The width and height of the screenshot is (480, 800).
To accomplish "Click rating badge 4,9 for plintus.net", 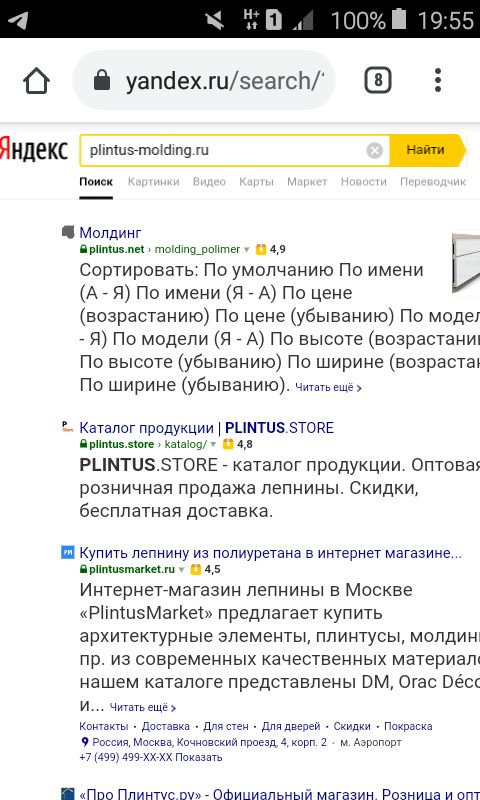I will pos(270,249).
